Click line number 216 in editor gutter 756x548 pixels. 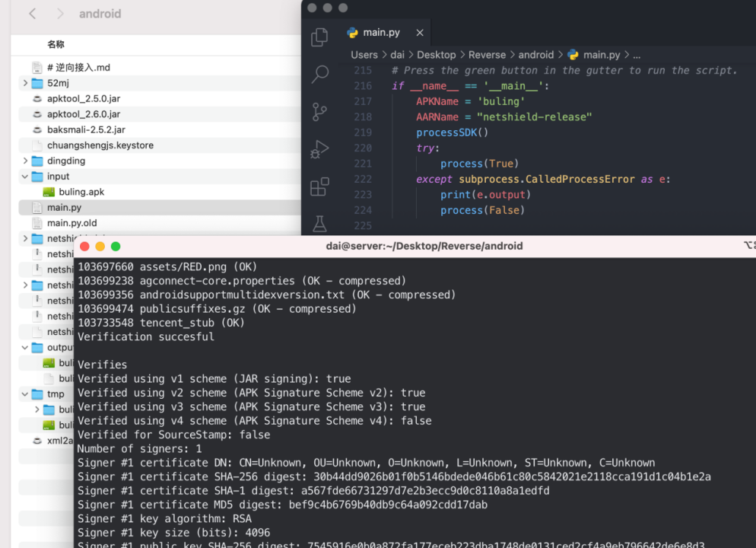coord(363,86)
